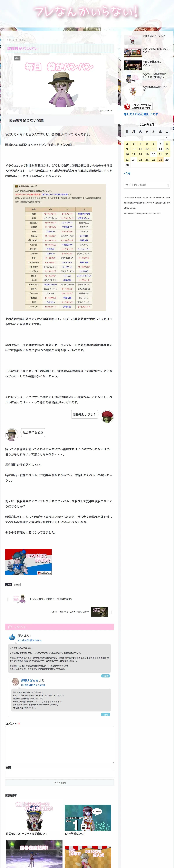This screenshot has width=174, height=868.
Task: Click the Dragon Quest X blog ranking banner
Action: [x=138, y=106]
